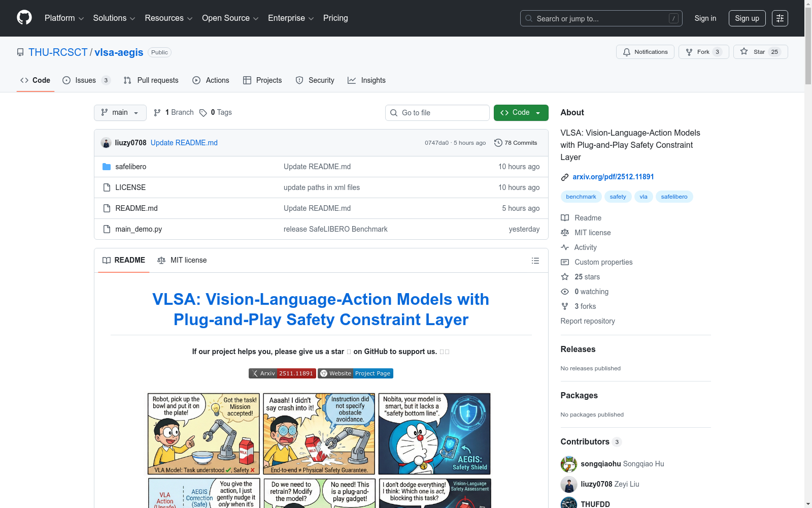Click the Website Project Page badge

355,373
